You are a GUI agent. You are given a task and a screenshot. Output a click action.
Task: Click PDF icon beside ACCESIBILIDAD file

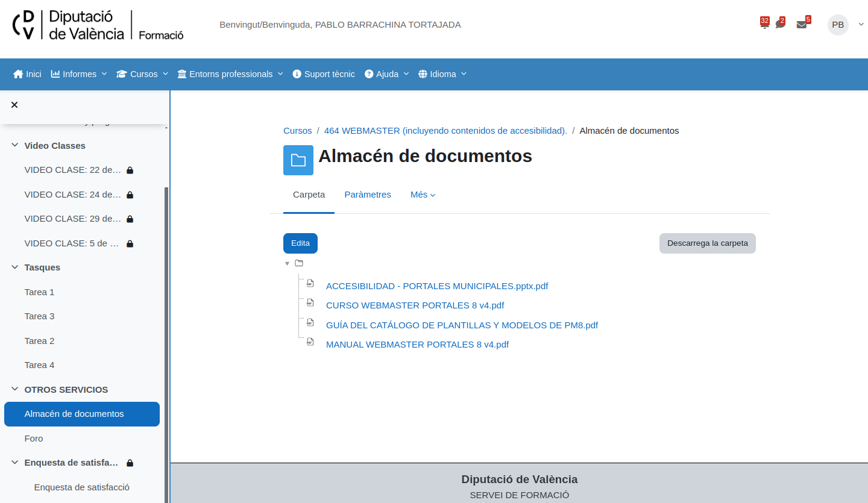310,283
